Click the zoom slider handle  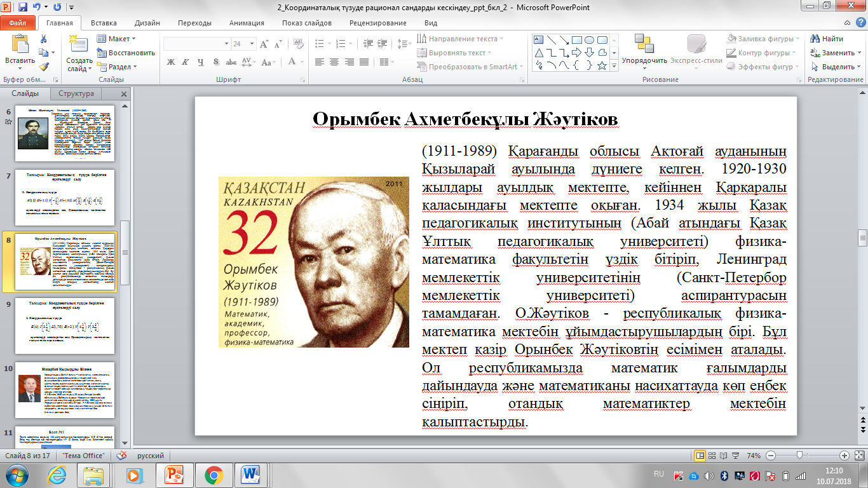point(799,456)
